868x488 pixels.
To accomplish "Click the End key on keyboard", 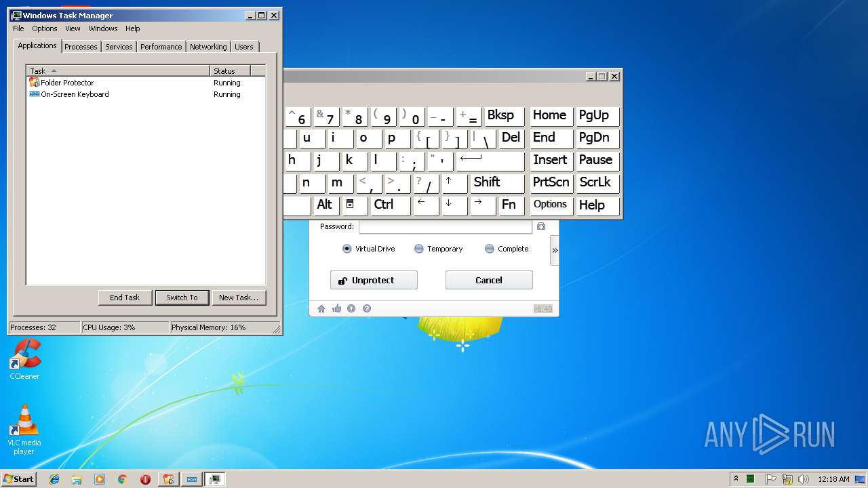I will pos(551,138).
